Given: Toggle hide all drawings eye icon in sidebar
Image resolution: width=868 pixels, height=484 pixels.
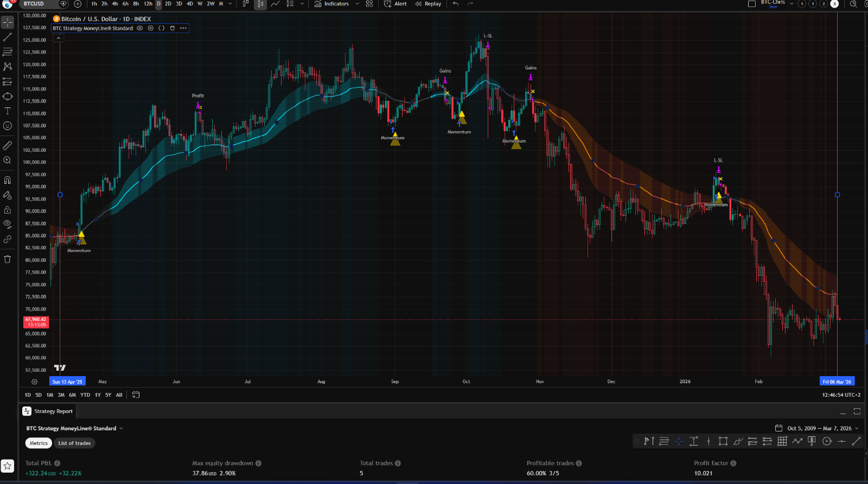Looking at the screenshot, I should 8,224.
